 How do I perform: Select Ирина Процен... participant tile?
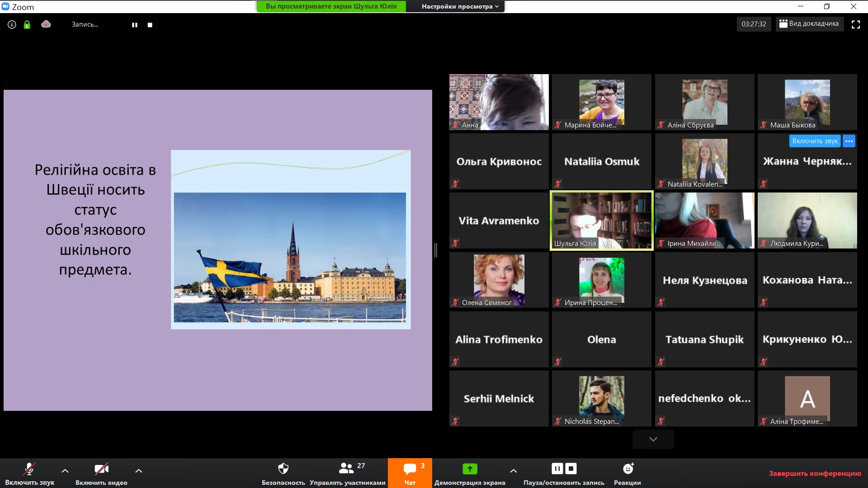(602, 280)
